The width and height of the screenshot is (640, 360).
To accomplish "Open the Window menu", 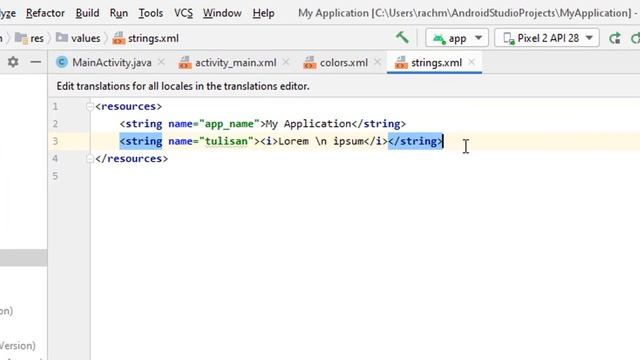I will click(222, 13).
